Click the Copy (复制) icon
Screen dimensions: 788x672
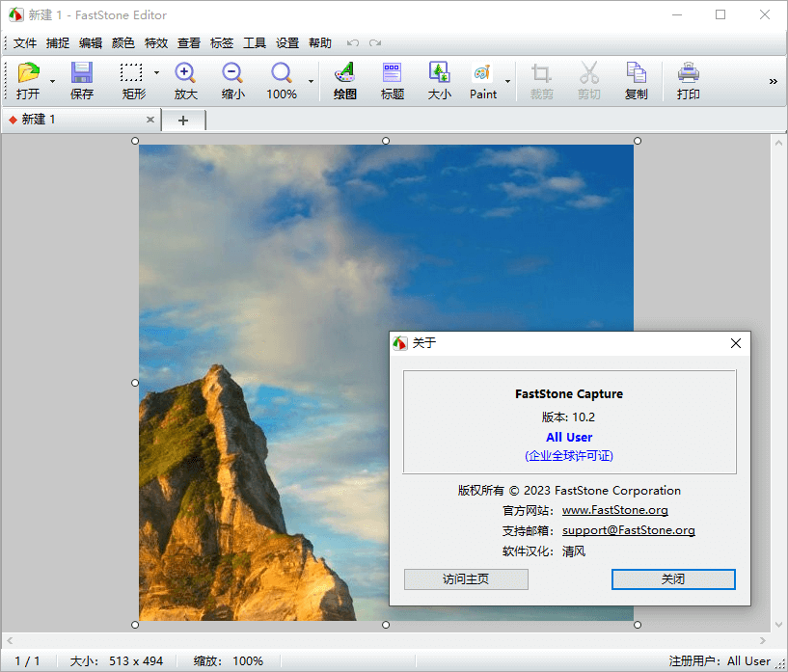point(636,74)
